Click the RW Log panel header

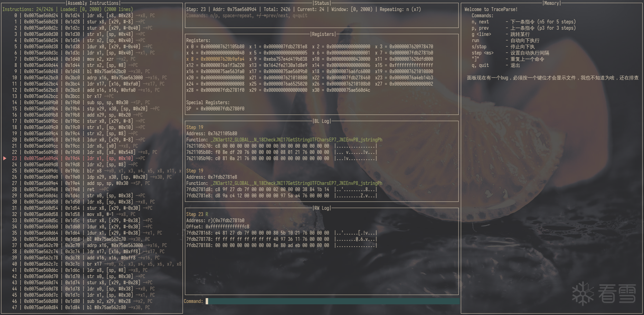click(322, 208)
